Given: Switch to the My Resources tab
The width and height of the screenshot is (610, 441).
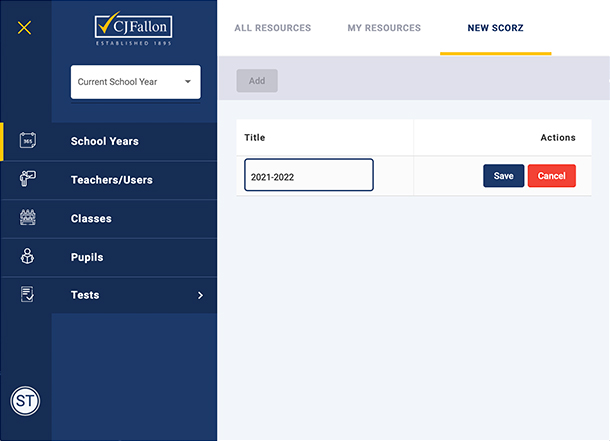Looking at the screenshot, I should coord(384,28).
